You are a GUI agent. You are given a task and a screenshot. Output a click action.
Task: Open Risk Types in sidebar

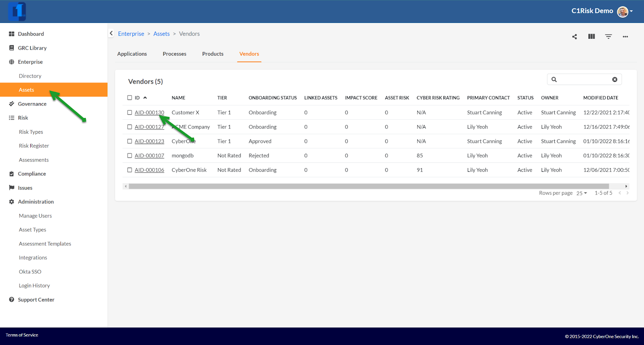pyautogui.click(x=31, y=132)
